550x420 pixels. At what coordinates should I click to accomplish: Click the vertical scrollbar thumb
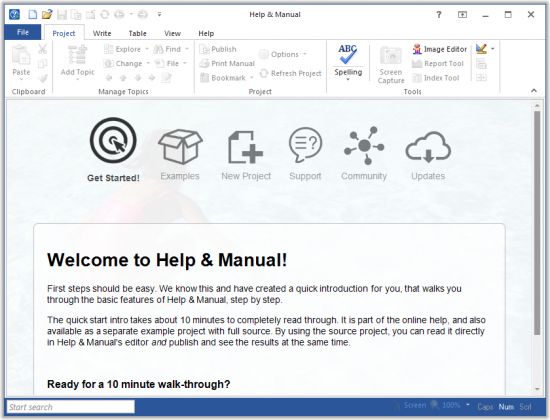coord(537,223)
